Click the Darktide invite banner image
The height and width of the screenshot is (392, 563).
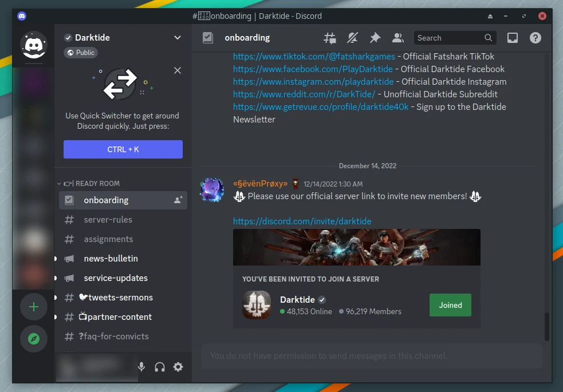click(357, 247)
